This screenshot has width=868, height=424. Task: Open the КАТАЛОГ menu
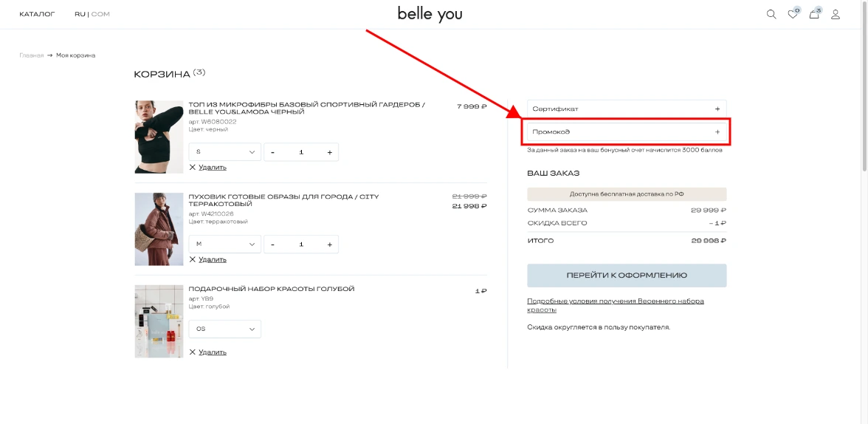[x=37, y=15]
